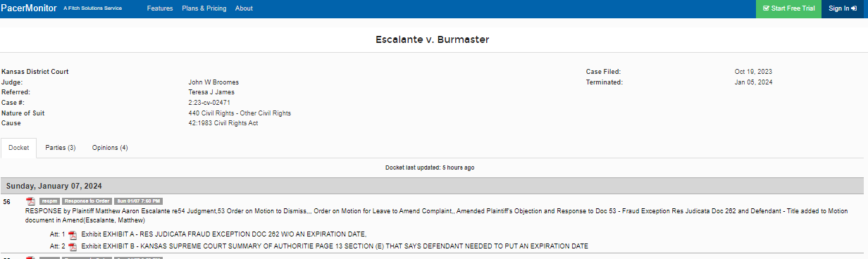
Task: Switch to the Parties (3) tab
Action: click(61, 148)
